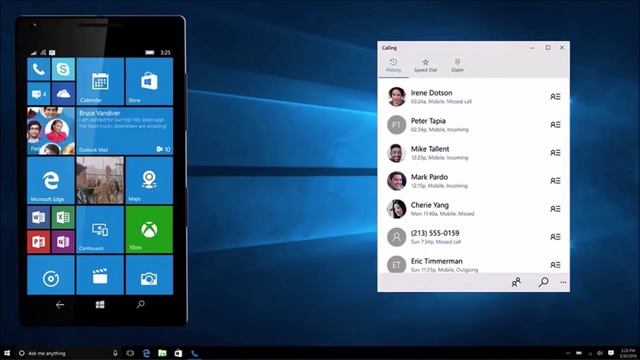Screen dimensions: 640x360
Task: Tap the Word tile on the phone
Action: [x=39, y=217]
